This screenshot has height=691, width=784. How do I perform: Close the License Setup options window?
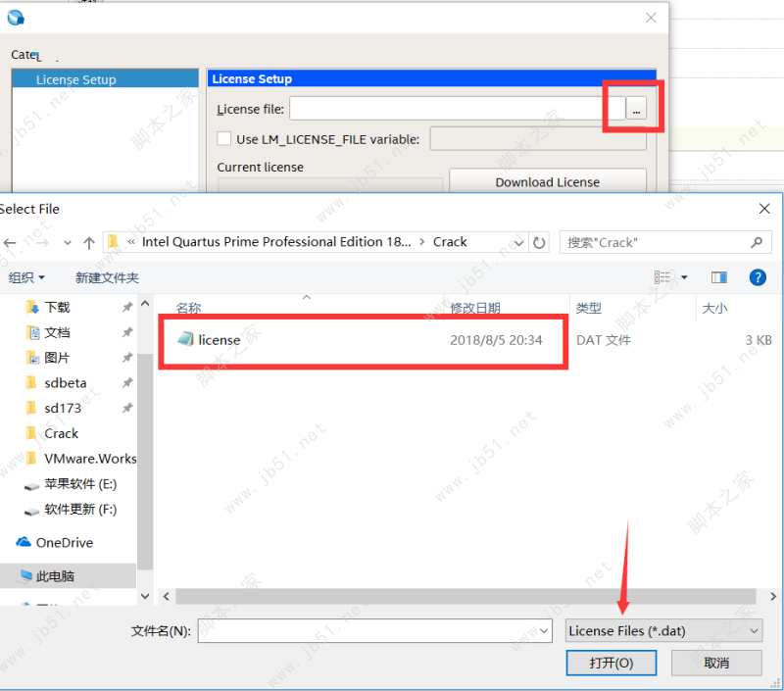pyautogui.click(x=651, y=18)
